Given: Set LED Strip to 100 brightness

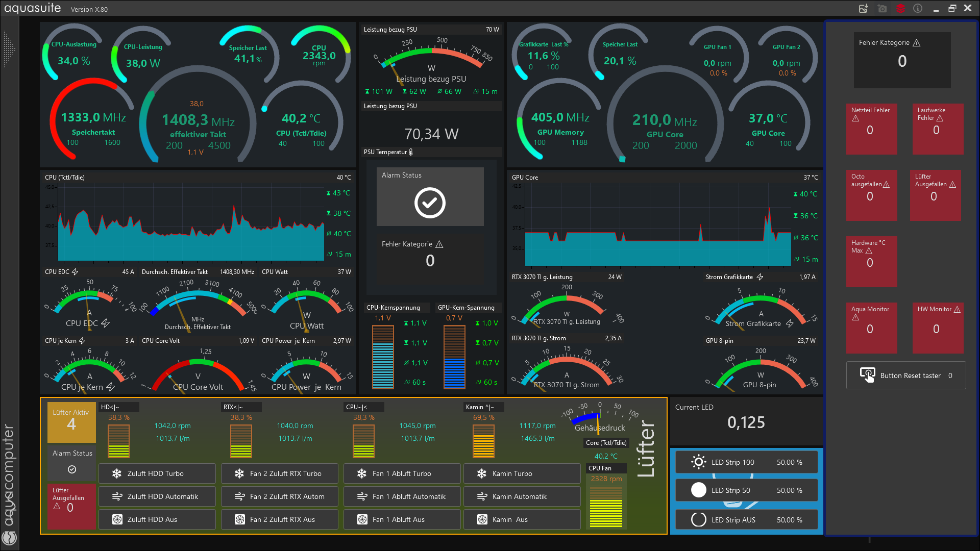Looking at the screenshot, I should coord(746,462).
